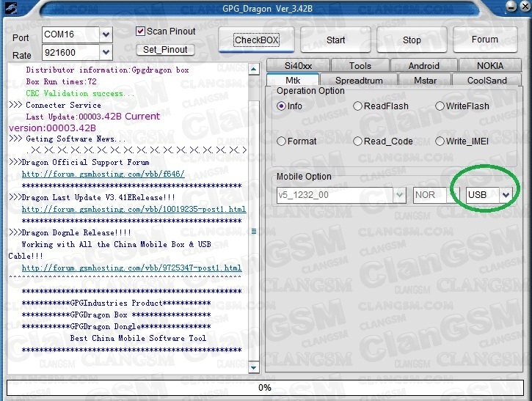Switch to the Spreadtrum tab
Image resolution: width=532 pixels, height=401 pixels.
[359, 81]
